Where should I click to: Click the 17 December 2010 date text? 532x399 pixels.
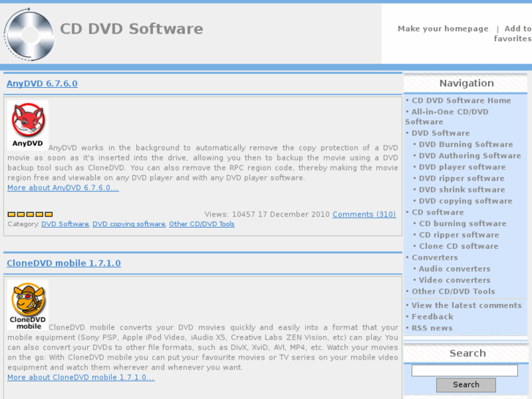(x=294, y=215)
